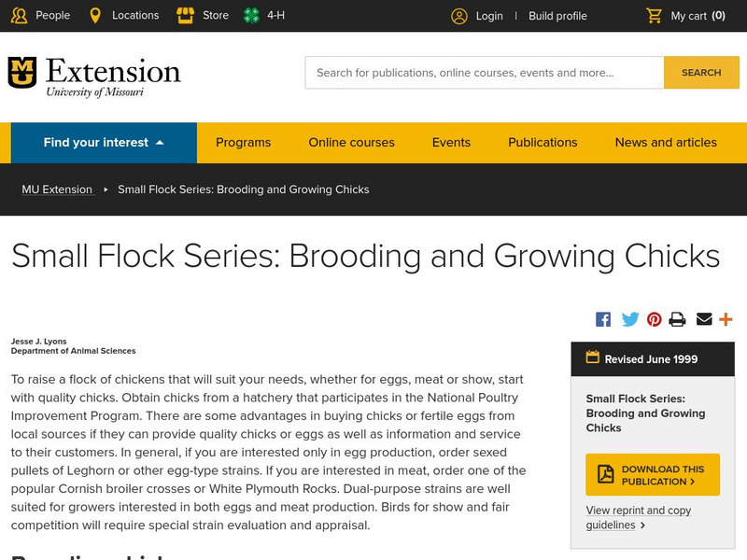Select Publications in the navigation bar
747x560 pixels.
point(543,143)
